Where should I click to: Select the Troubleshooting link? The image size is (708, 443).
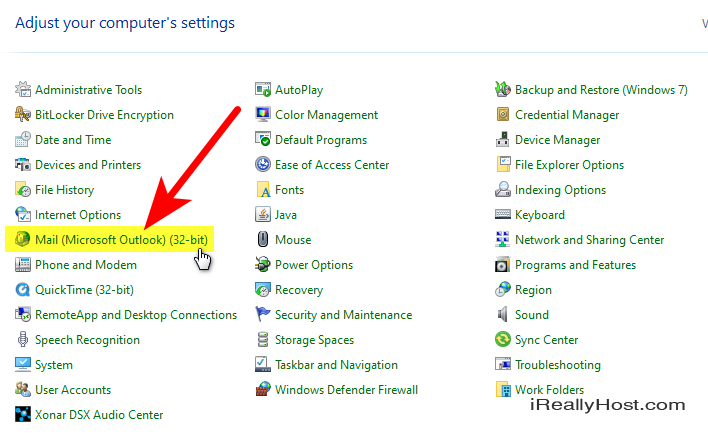tap(558, 365)
